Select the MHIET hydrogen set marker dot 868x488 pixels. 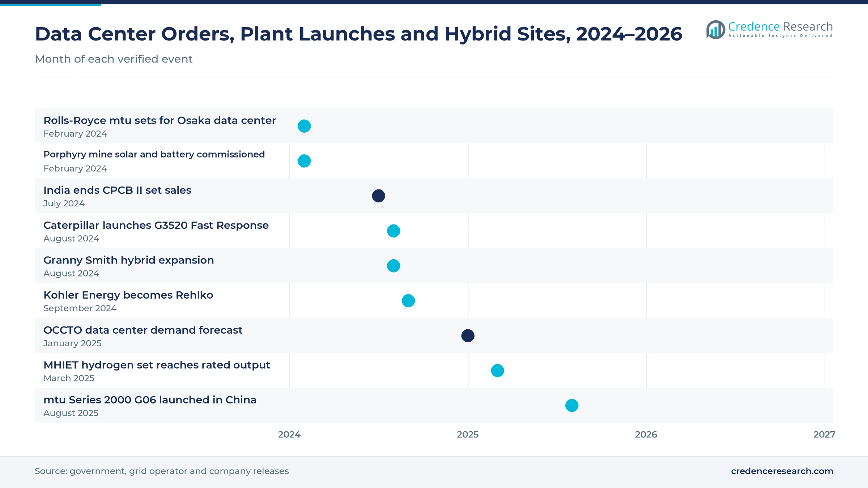498,371
